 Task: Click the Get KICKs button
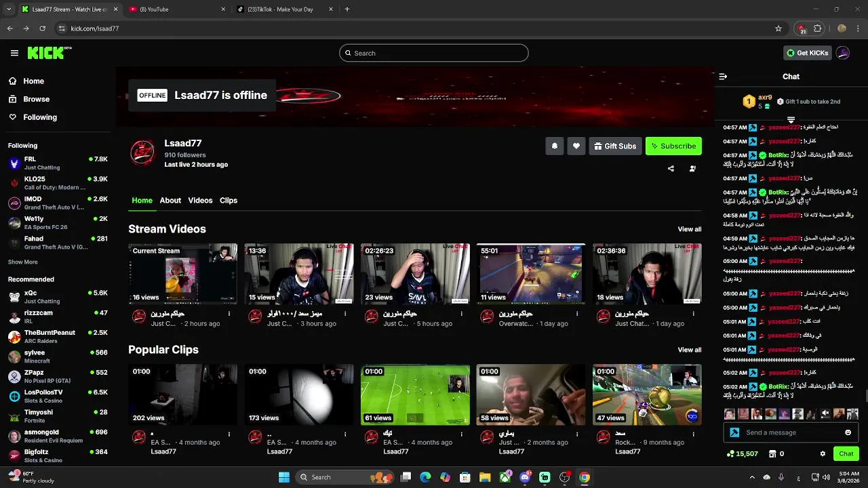(x=807, y=53)
